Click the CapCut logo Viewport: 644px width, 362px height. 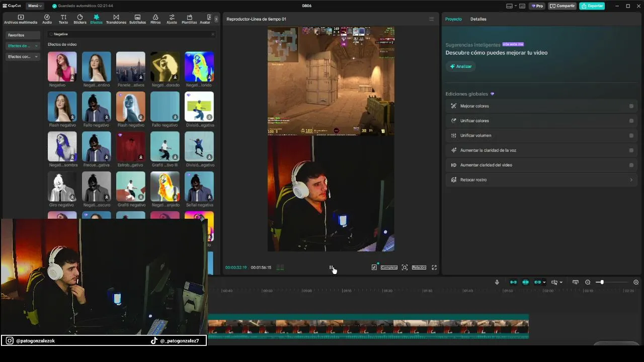(12, 6)
